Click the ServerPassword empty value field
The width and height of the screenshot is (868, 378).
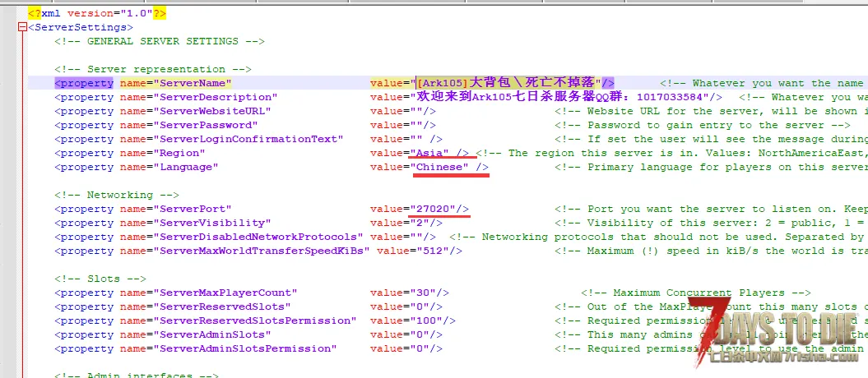pos(416,125)
